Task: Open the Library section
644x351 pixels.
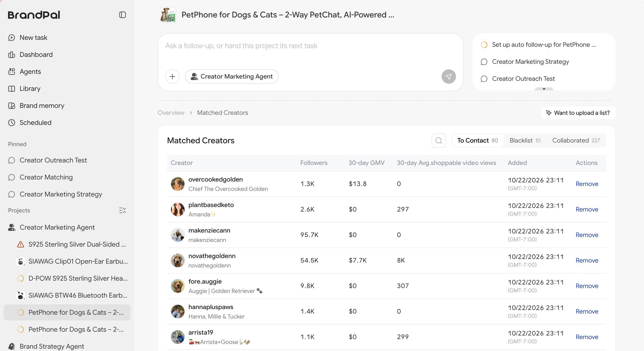Action: 24,89
